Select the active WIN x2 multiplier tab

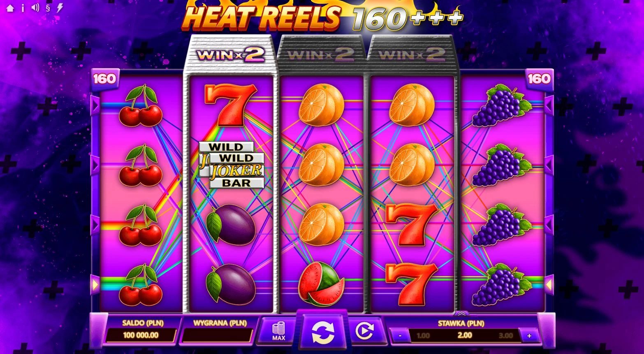tap(230, 55)
